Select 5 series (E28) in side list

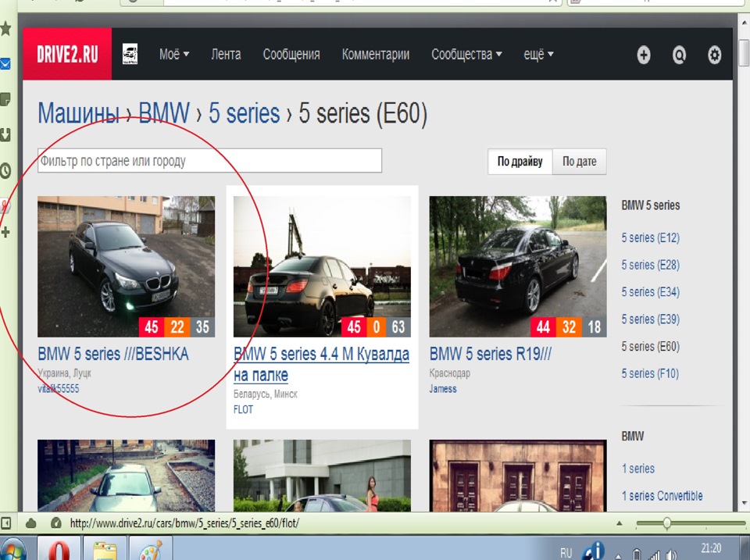pos(651,265)
